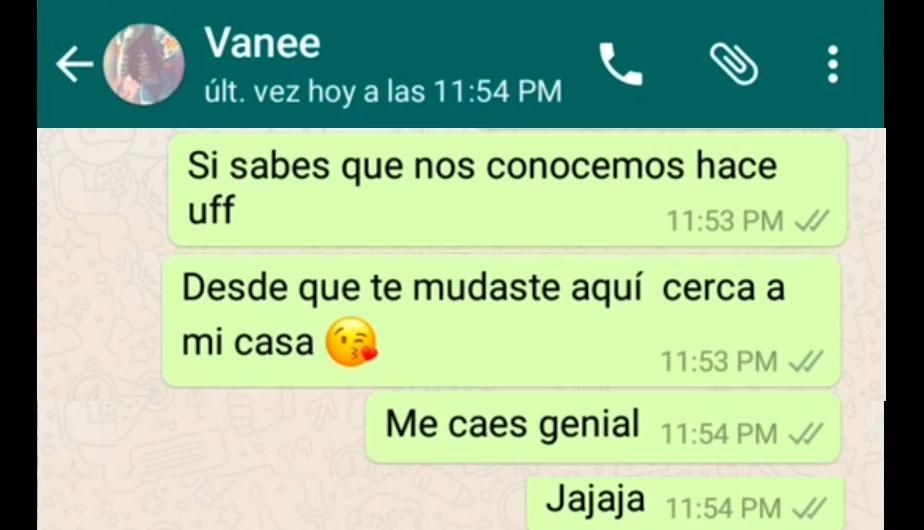Select the 'Si sabes que nos conocemos' message
The height and width of the screenshot is (530, 924).
coord(507,189)
